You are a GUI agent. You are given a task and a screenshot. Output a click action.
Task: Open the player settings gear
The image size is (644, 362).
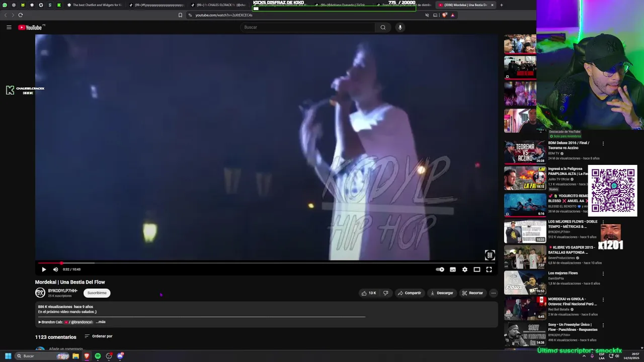(464, 269)
